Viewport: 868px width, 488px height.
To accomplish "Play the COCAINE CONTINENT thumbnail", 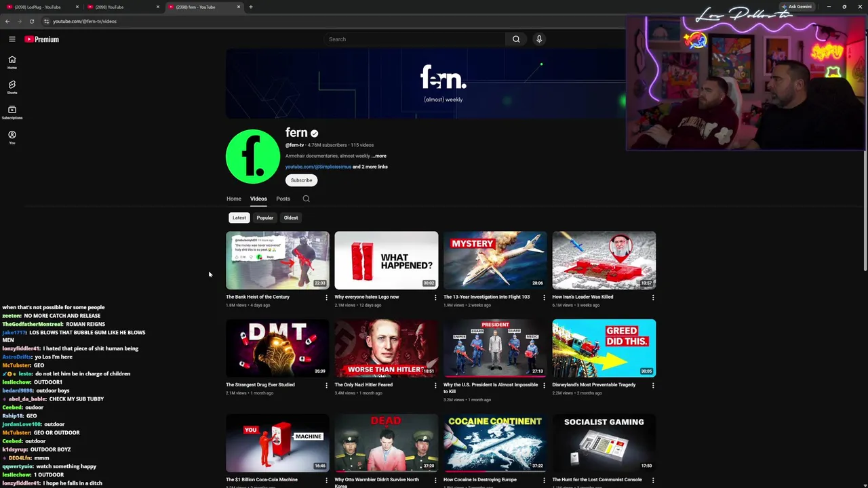I will pos(495,443).
